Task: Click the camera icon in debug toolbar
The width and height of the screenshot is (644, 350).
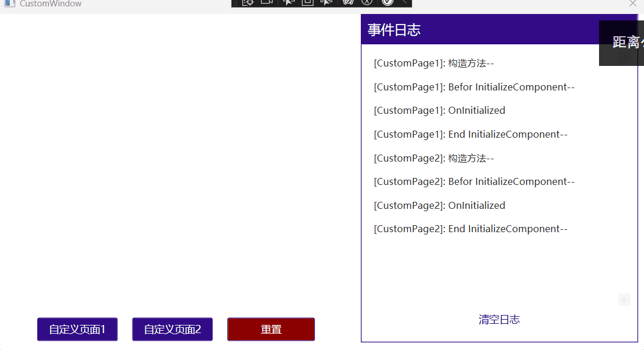Action: 267,2
